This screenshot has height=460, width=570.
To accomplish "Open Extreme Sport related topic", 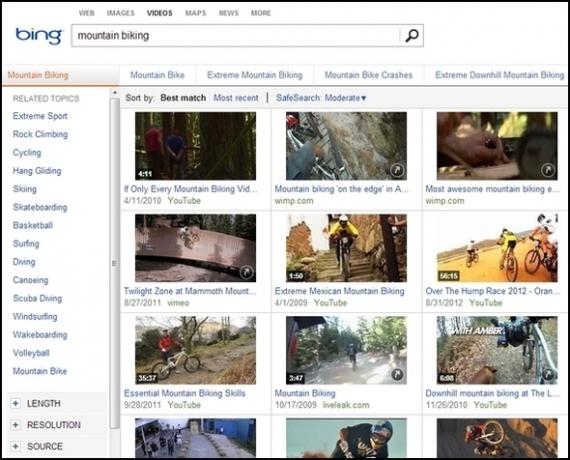I will pyautogui.click(x=40, y=116).
